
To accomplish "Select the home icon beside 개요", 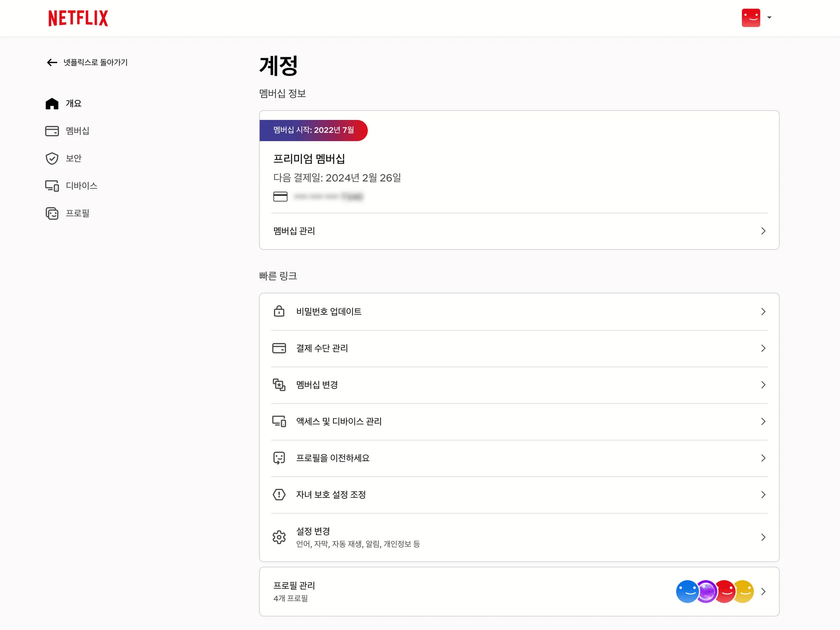I will tap(52, 103).
